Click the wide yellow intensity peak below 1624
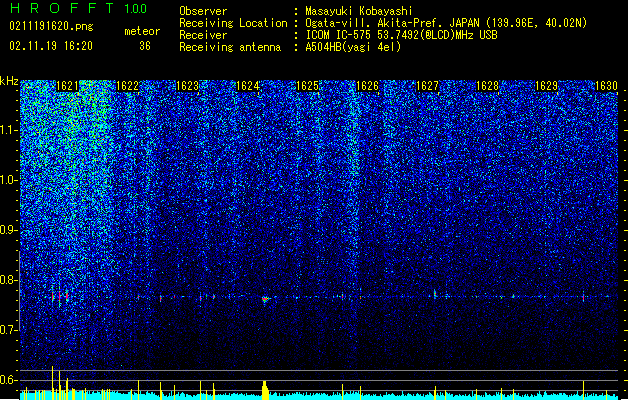This screenshot has height=400, width=629. 265,390
